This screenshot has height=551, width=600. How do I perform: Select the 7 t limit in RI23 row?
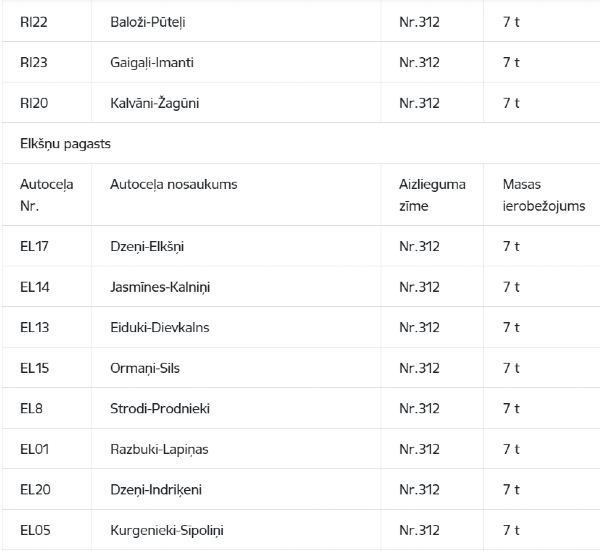pyautogui.click(x=511, y=62)
